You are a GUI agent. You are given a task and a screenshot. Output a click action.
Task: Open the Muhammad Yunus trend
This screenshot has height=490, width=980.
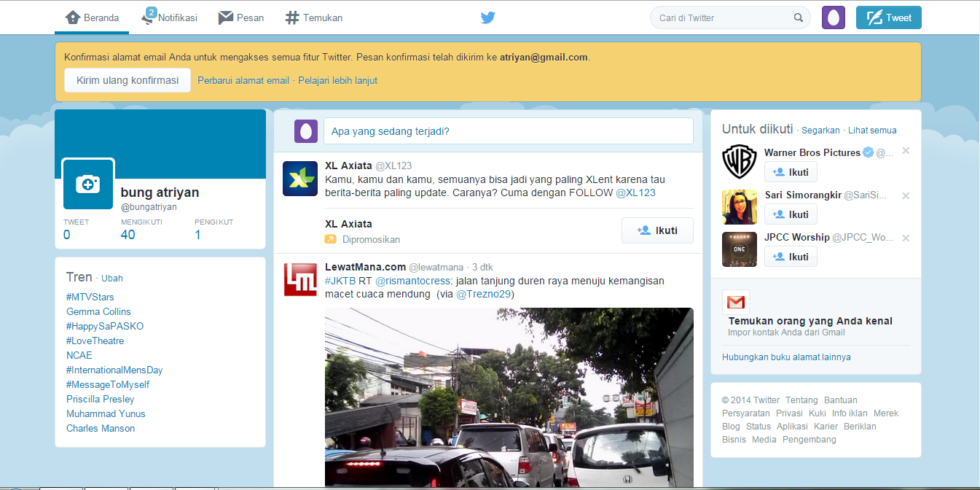click(x=106, y=413)
